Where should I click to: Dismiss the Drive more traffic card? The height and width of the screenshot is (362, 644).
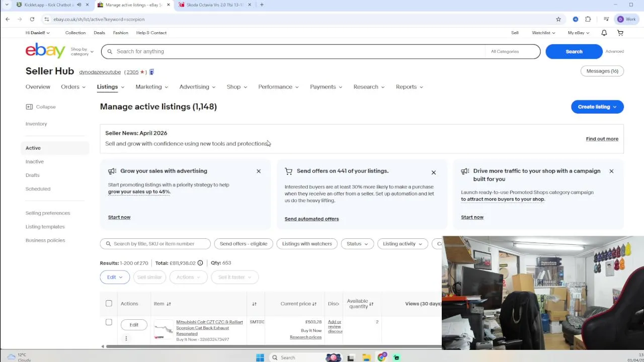(611, 171)
